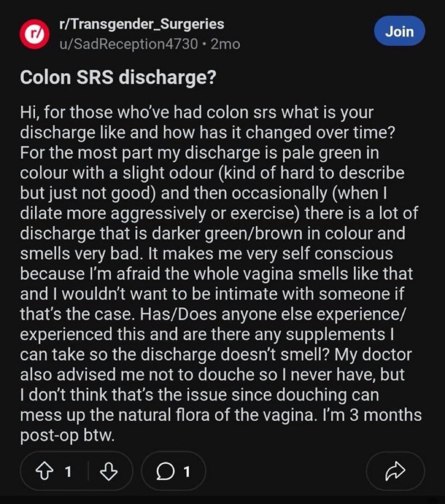Click the rounded share button pill

point(396,471)
